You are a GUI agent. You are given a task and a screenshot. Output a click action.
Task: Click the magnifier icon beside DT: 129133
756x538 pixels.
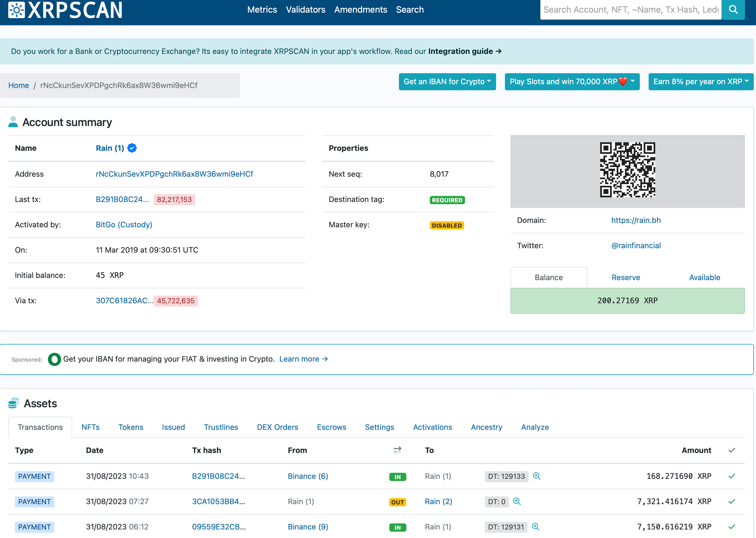coord(537,476)
